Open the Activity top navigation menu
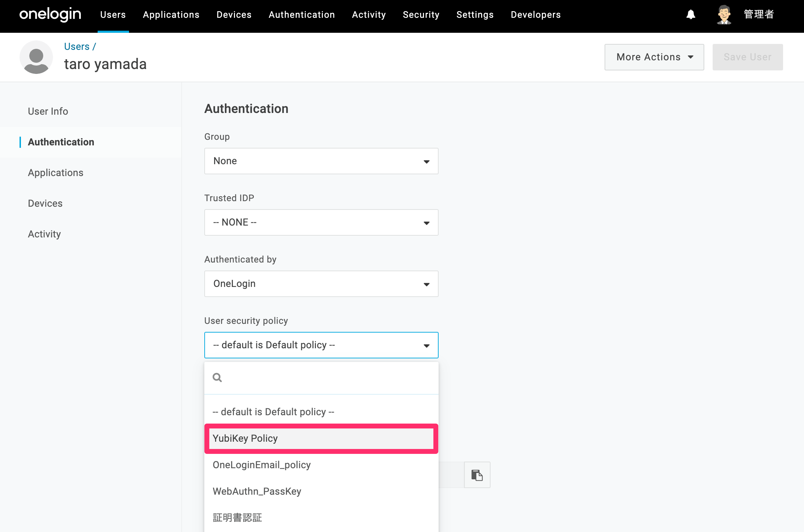Screen dimensions: 804x532 [x=369, y=15]
